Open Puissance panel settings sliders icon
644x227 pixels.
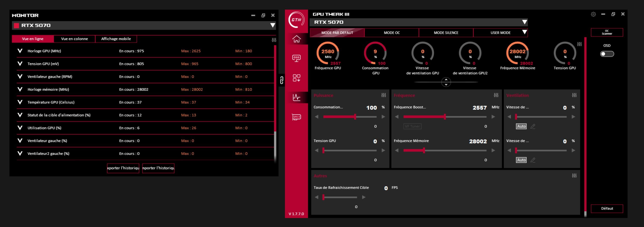(x=383, y=95)
